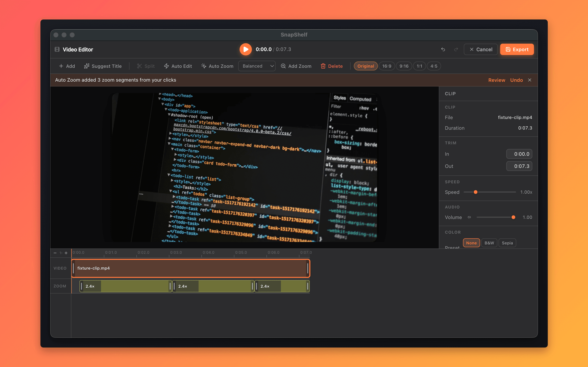Image resolution: width=588 pixels, height=367 pixels.
Task: Click the redo arrow icon
Action: click(x=456, y=49)
